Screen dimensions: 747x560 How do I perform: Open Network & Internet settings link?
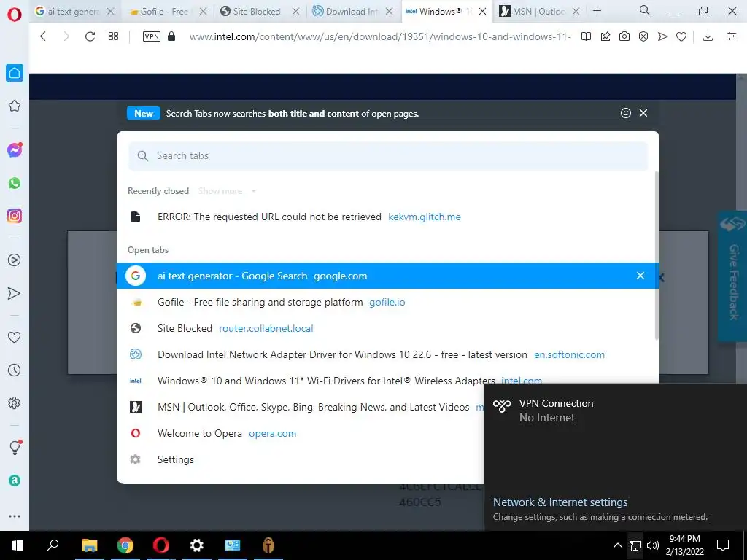[x=560, y=502]
